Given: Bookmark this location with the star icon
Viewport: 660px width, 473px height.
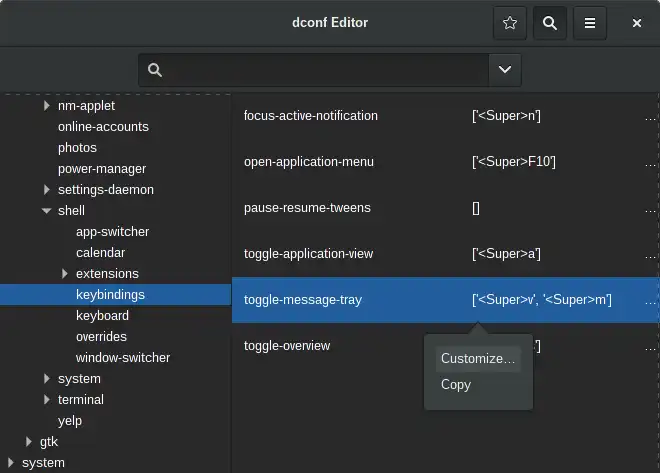Looking at the screenshot, I should (x=510, y=23).
